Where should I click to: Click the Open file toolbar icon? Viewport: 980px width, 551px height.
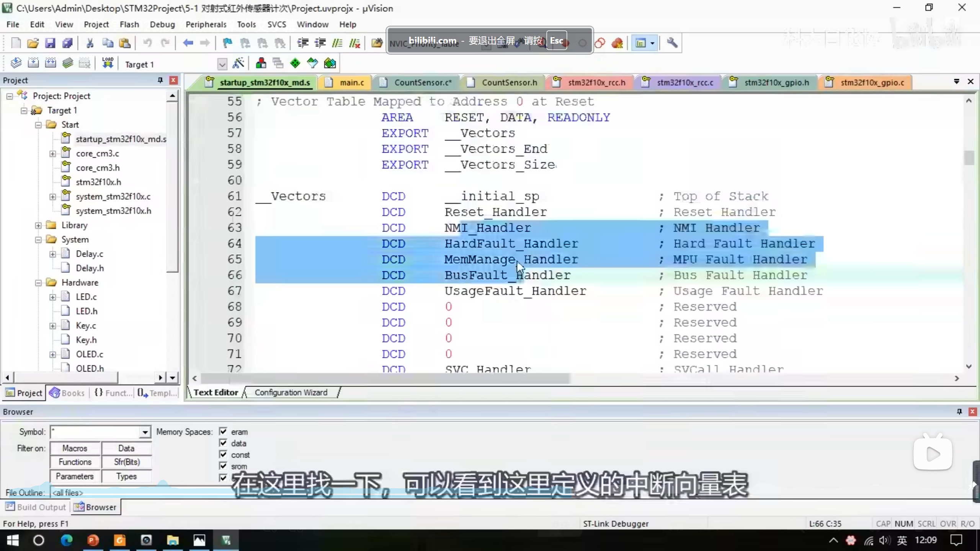coord(33,43)
